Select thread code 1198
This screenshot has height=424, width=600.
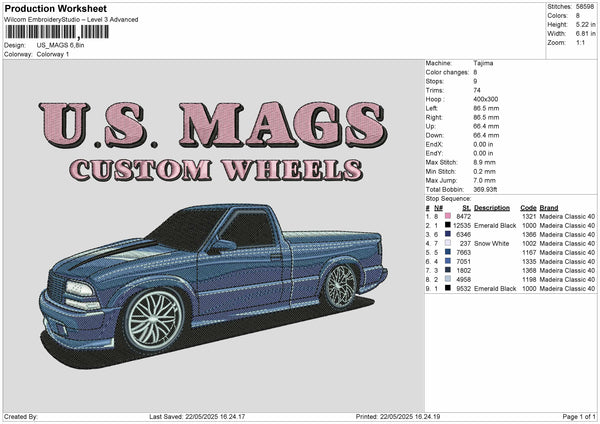click(529, 279)
